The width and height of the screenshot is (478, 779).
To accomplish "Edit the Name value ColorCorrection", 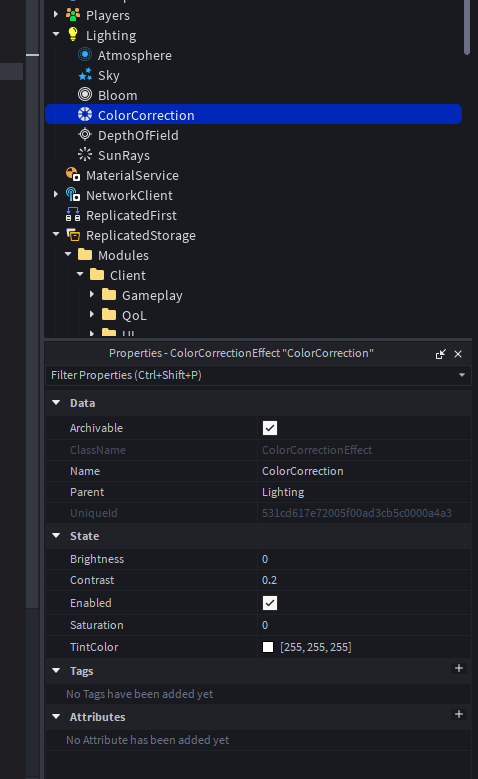I will (x=303, y=471).
